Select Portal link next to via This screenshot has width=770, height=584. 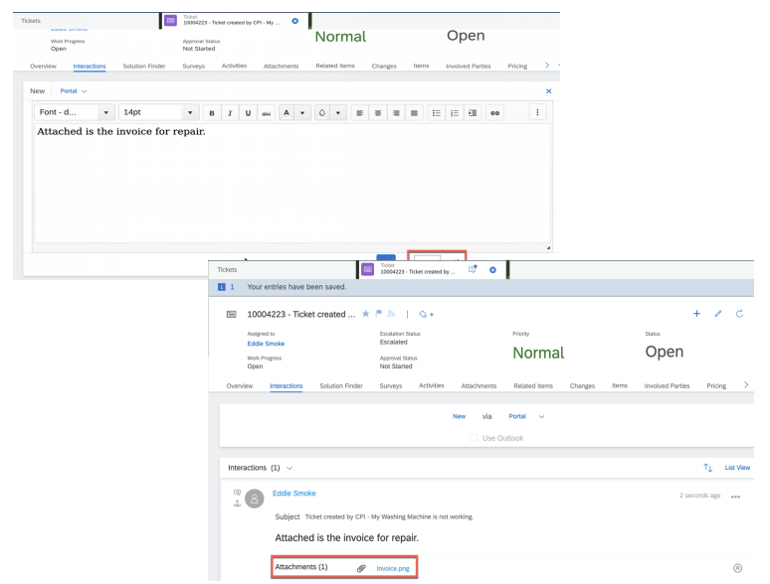coord(517,417)
